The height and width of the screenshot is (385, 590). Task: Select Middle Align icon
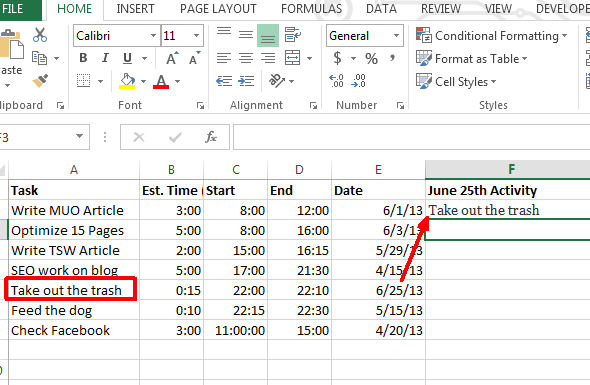tap(246, 35)
